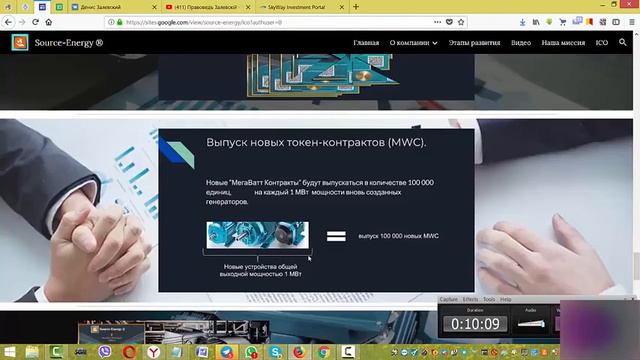This screenshot has width=640, height=360.
Task: Click the generator motors image
Action: pyautogui.click(x=258, y=235)
